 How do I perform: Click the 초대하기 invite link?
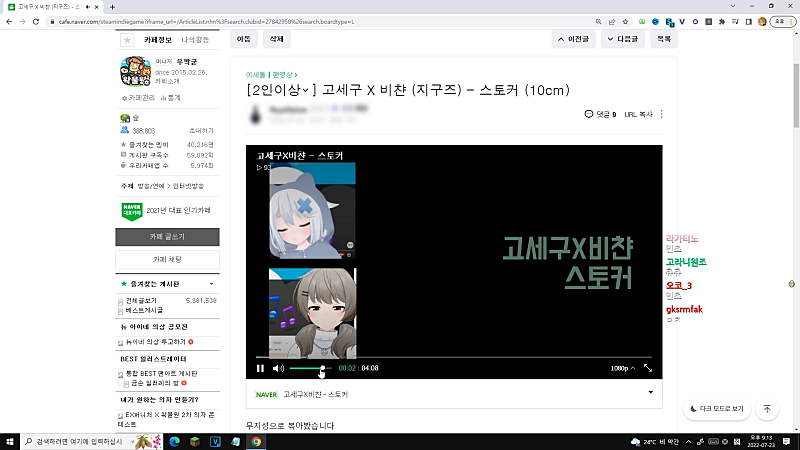click(201, 131)
